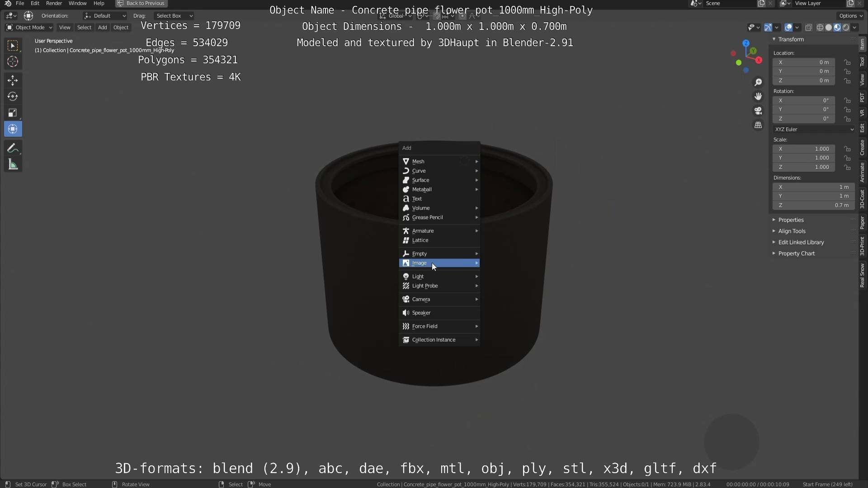Image resolution: width=868 pixels, height=488 pixels.
Task: Click the zoom view magnifier icon
Action: 758,82
